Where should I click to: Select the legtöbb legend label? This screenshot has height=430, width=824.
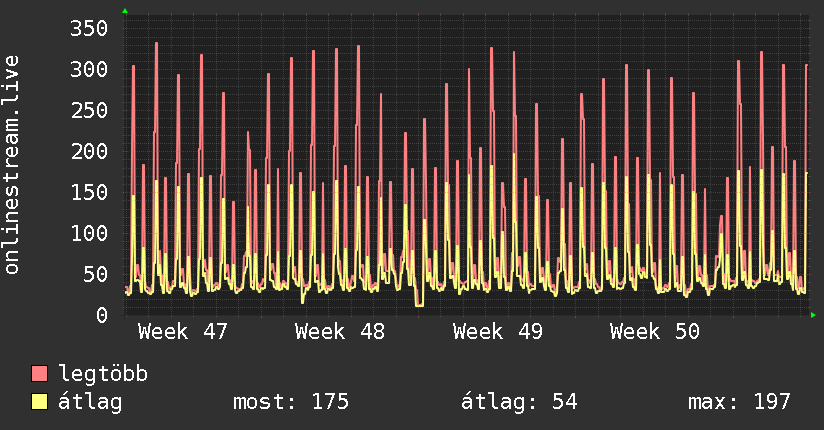coord(103,374)
